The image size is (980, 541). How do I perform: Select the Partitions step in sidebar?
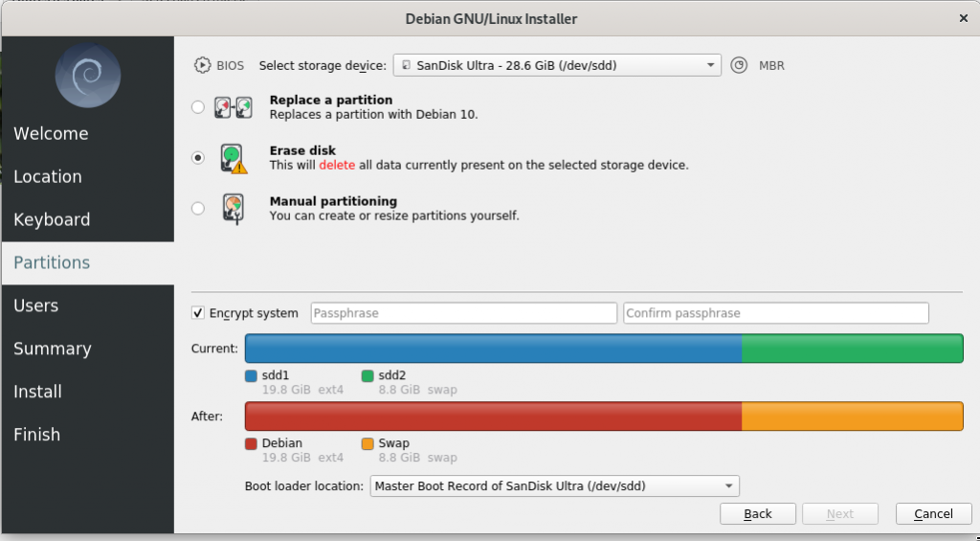coord(88,262)
